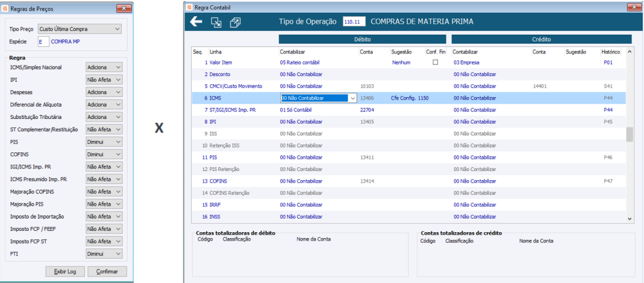This screenshot has width=644, height=283.
Task: Open the ST Complementar/Restituição dropdown
Action: click(x=104, y=130)
